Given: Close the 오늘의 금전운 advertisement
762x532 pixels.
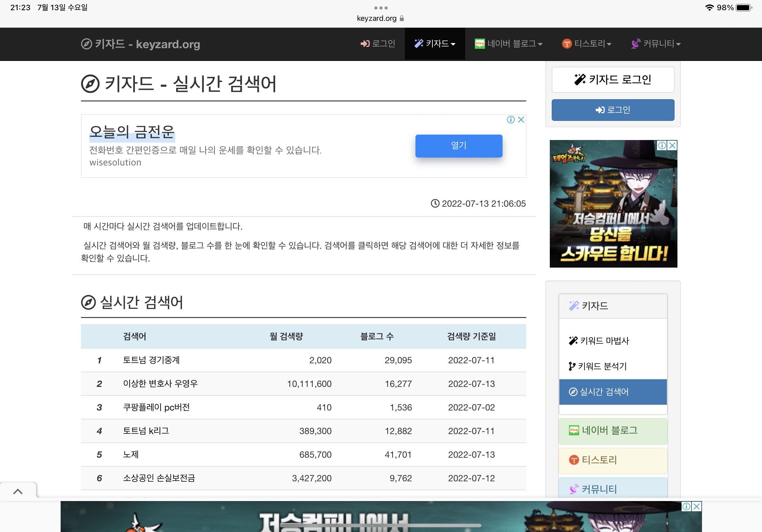Looking at the screenshot, I should click(x=521, y=120).
